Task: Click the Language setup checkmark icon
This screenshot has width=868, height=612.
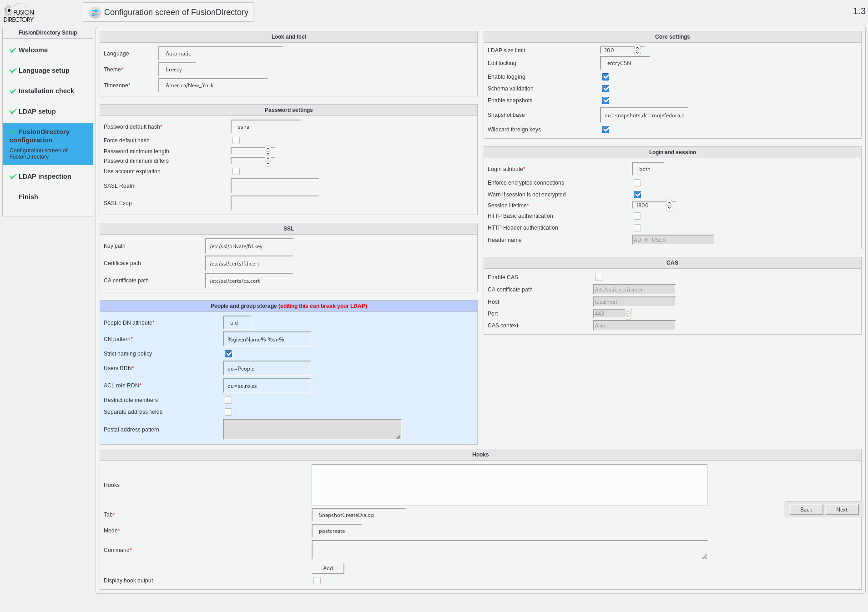Action: 13,71
